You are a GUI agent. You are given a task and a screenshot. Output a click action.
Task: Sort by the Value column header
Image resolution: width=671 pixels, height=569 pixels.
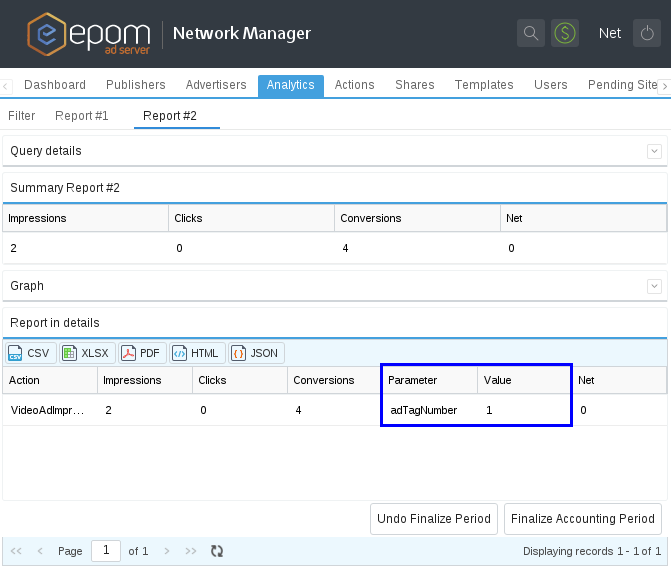coord(525,380)
